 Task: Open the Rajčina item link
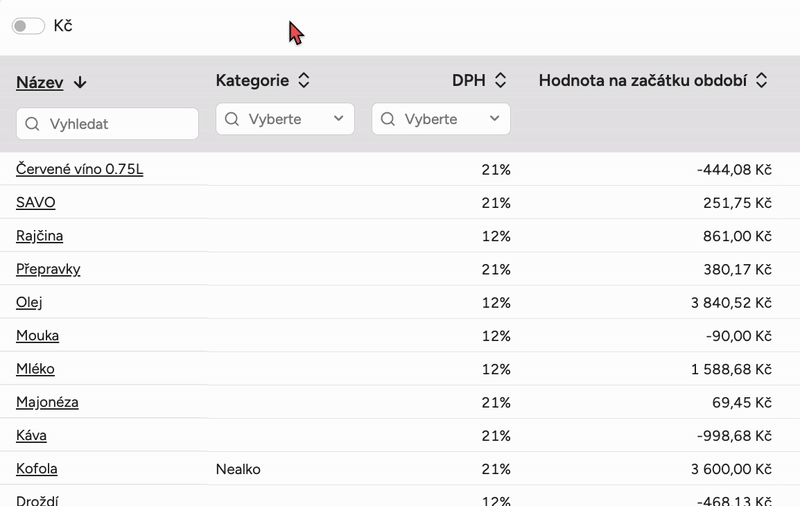point(40,236)
